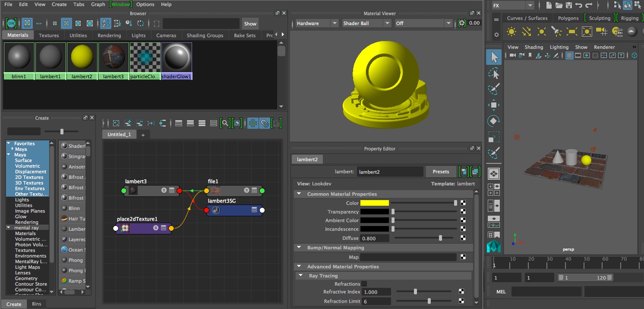Screen dimensions: 644x309
Task: Pick the Rotate tool
Action: pyautogui.click(x=494, y=121)
